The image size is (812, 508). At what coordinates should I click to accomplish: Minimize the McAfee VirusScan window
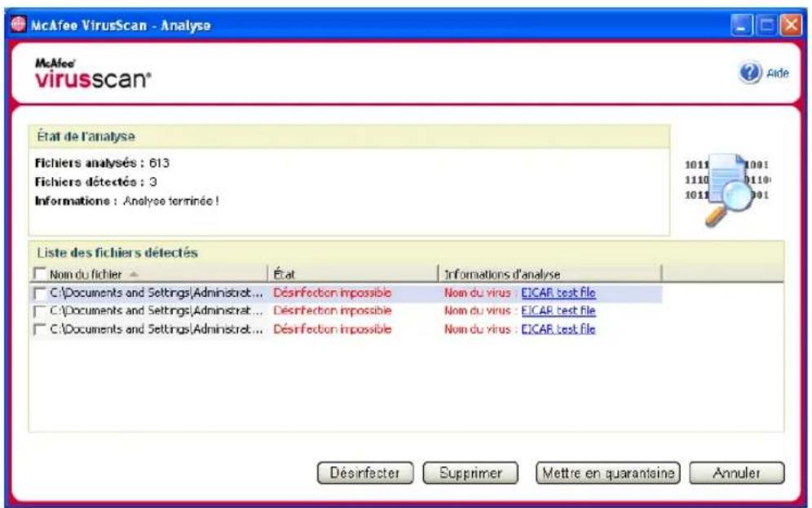pyautogui.click(x=742, y=24)
